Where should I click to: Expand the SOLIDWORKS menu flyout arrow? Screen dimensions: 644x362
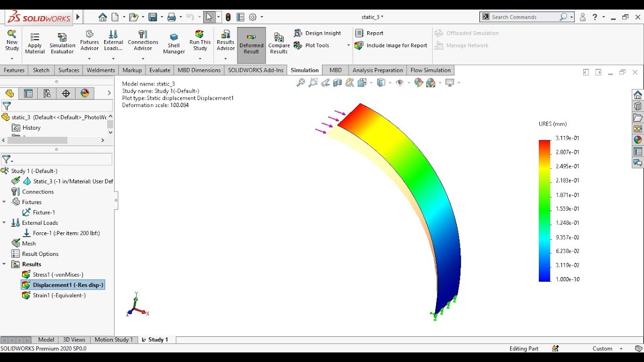(x=78, y=17)
